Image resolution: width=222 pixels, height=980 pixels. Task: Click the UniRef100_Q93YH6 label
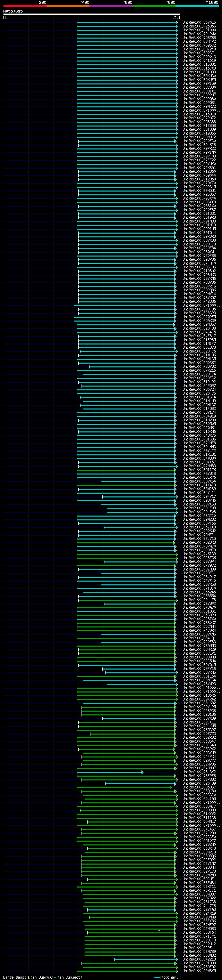click(x=199, y=500)
